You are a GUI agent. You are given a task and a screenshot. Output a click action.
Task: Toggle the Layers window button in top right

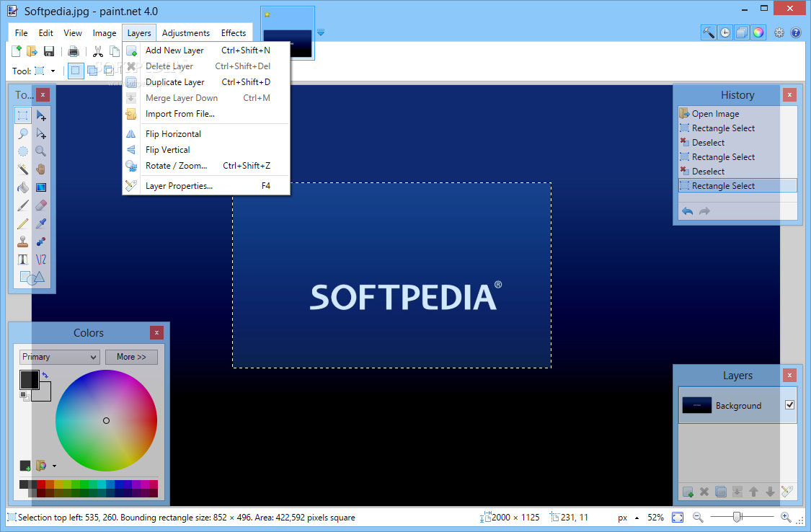pyautogui.click(x=742, y=32)
